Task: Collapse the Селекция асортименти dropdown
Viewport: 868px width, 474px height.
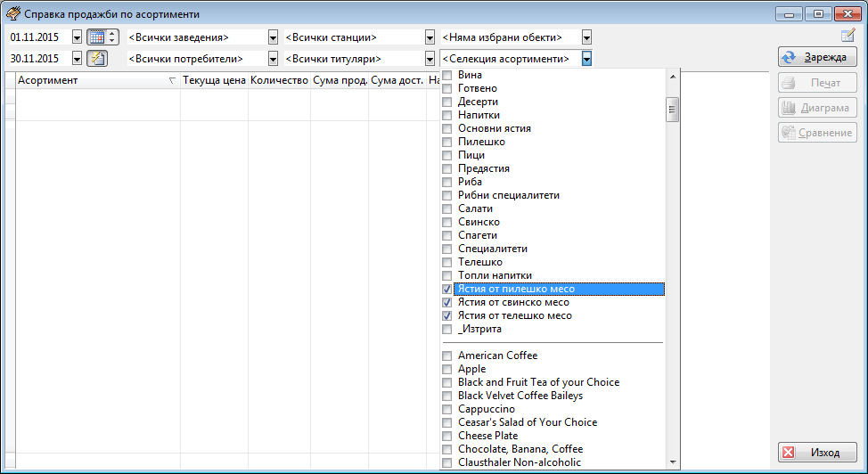Action: pyautogui.click(x=586, y=59)
